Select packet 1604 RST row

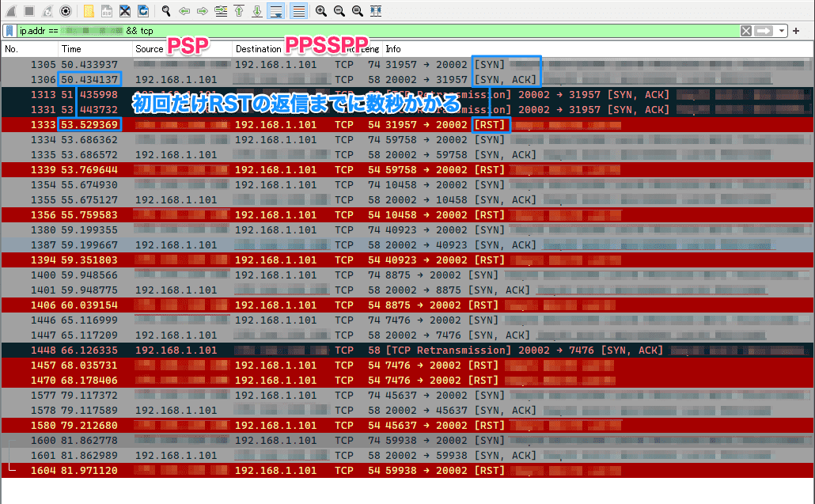407,472
